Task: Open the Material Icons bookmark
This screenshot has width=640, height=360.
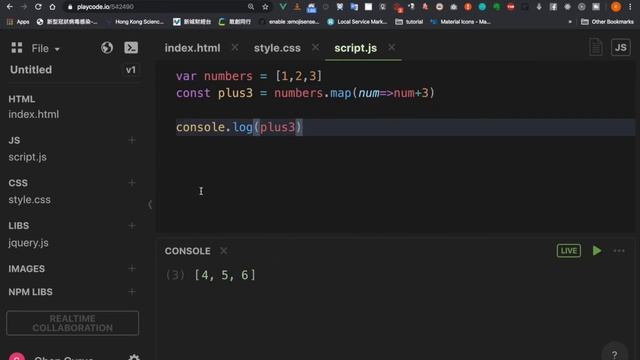Action: click(x=460, y=22)
